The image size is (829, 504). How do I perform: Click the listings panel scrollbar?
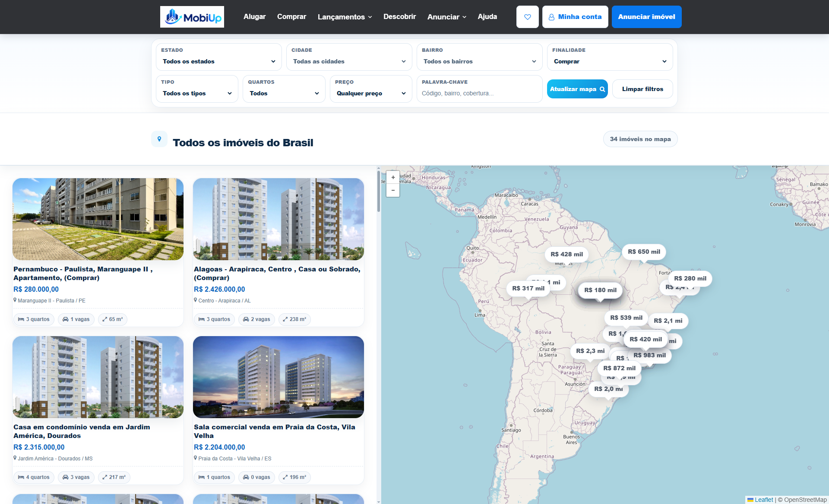point(379,192)
